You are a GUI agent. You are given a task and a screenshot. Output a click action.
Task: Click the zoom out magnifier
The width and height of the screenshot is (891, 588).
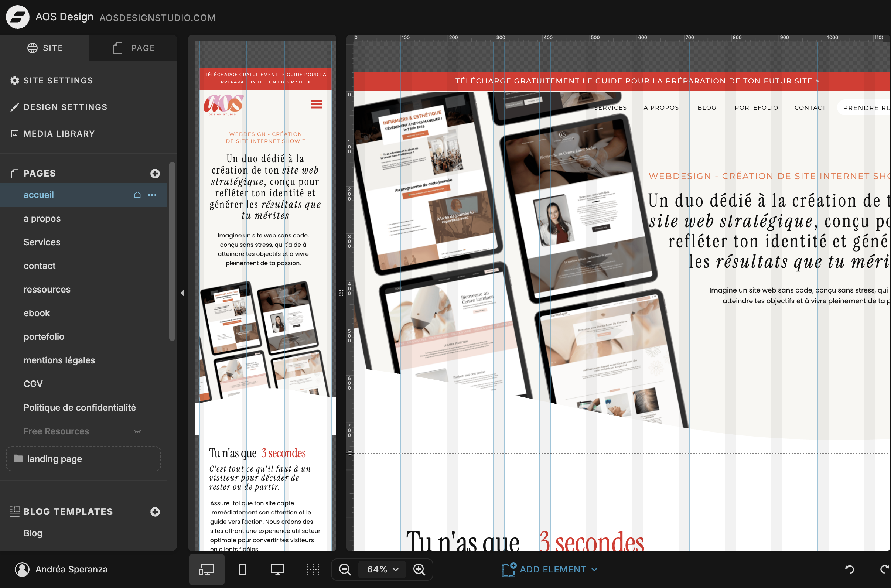[345, 569]
